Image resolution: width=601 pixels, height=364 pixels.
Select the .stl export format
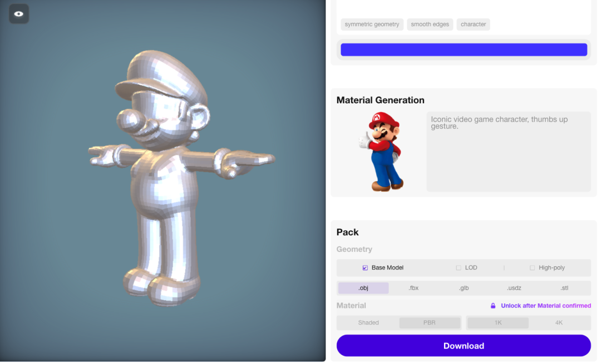564,288
